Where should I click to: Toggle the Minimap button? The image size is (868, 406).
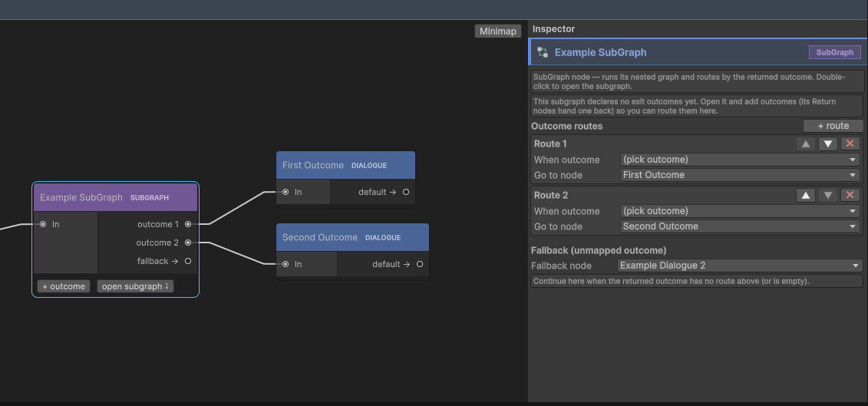click(x=497, y=31)
